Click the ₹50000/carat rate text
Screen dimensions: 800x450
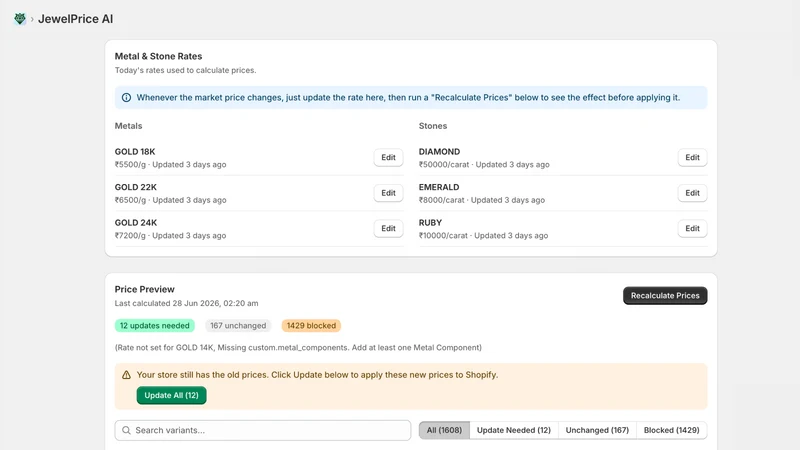(x=444, y=165)
